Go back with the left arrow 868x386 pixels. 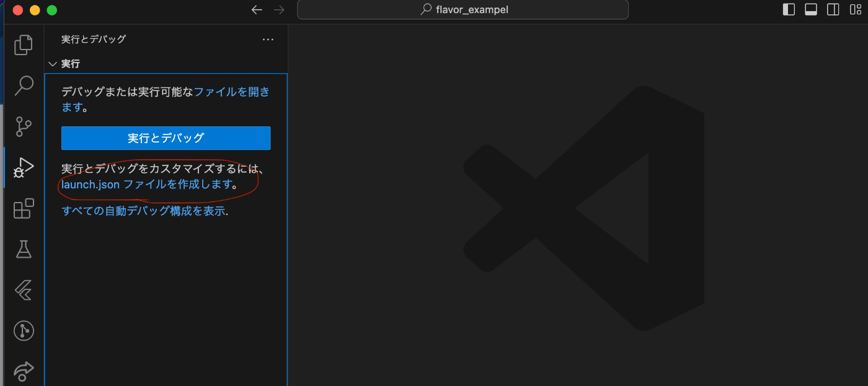[257, 9]
